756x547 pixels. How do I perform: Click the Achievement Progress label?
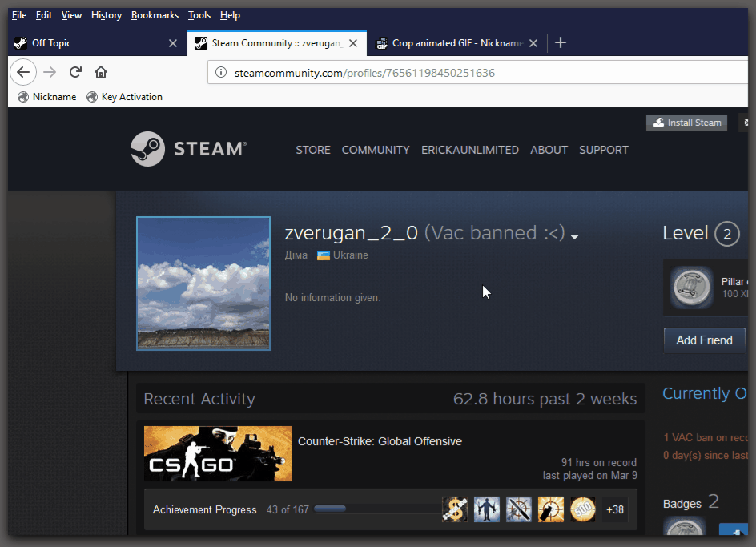point(204,510)
